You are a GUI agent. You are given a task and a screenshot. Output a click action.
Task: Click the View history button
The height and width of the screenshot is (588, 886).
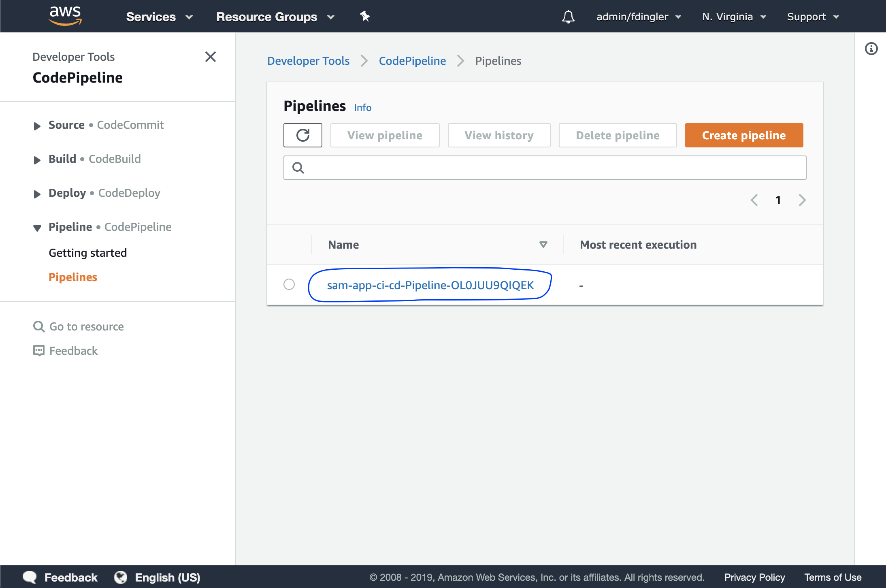(x=499, y=135)
